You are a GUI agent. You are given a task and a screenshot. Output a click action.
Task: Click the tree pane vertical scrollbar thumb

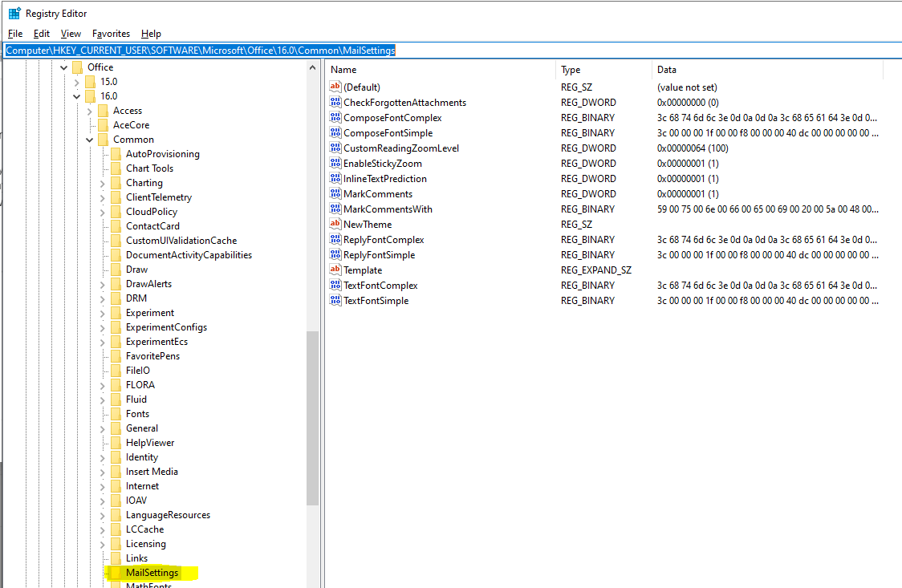point(312,418)
